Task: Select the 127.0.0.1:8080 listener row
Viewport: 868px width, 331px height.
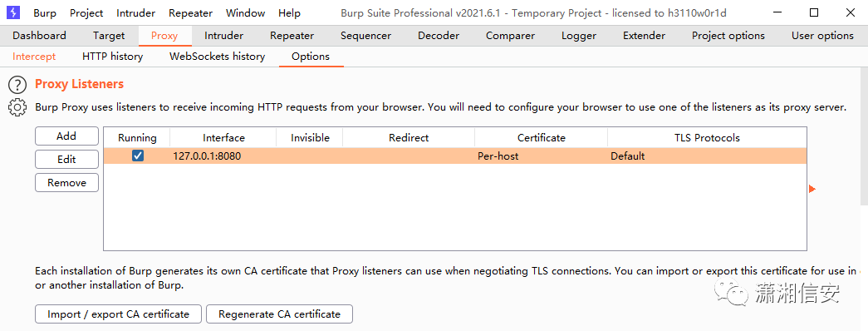Action: 455,156
